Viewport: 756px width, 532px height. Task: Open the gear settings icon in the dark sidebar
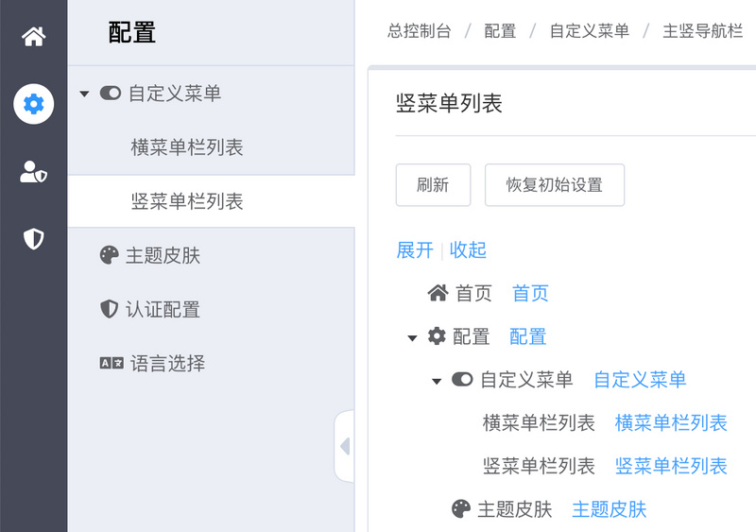[34, 103]
